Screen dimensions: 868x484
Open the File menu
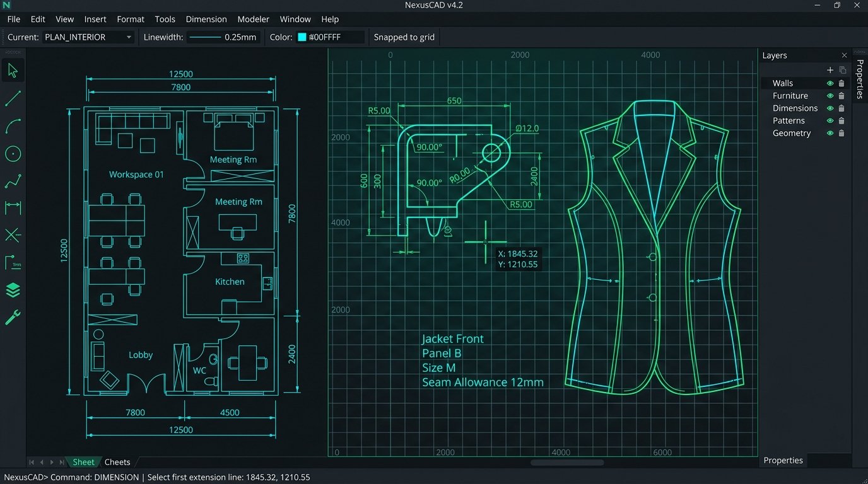pyautogui.click(x=14, y=19)
